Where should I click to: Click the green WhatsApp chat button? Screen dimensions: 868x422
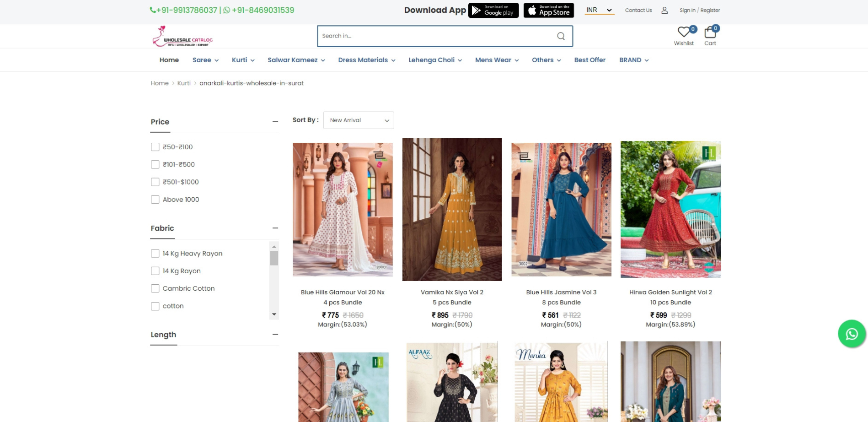click(851, 334)
